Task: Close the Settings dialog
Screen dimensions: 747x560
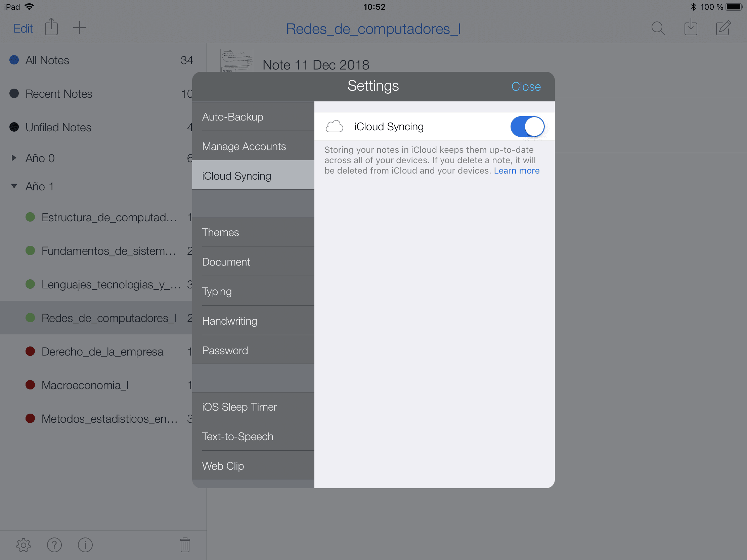Action: pos(526,86)
